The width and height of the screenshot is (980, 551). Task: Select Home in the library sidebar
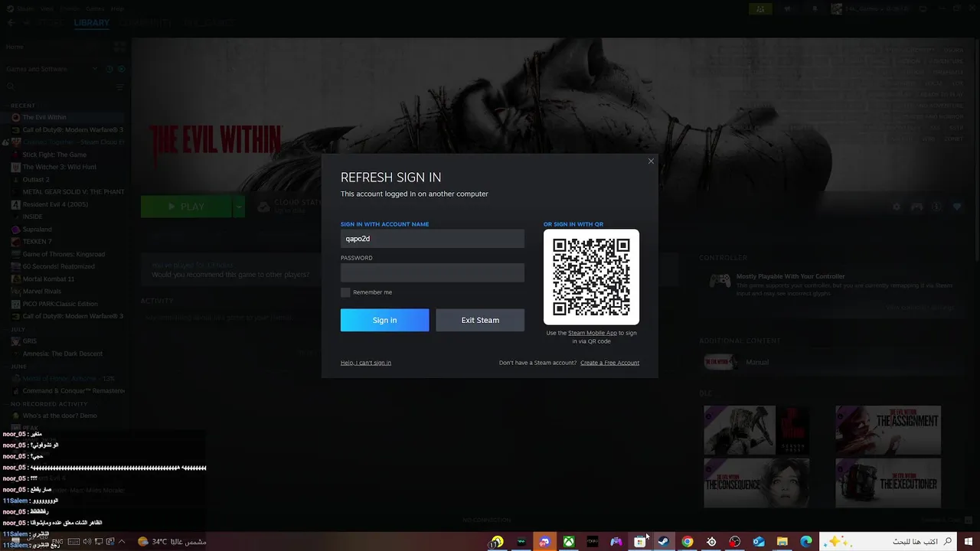pyautogui.click(x=15, y=47)
